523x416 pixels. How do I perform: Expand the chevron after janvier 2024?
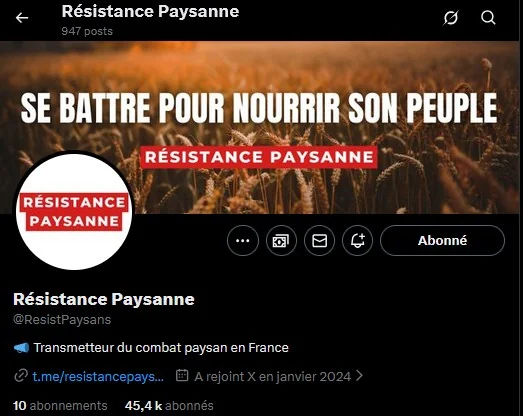[x=359, y=376]
